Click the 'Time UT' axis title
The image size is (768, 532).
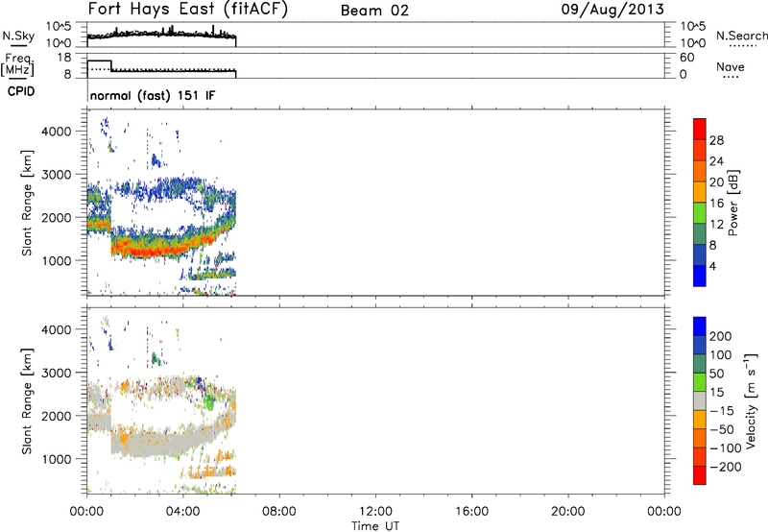375,526
